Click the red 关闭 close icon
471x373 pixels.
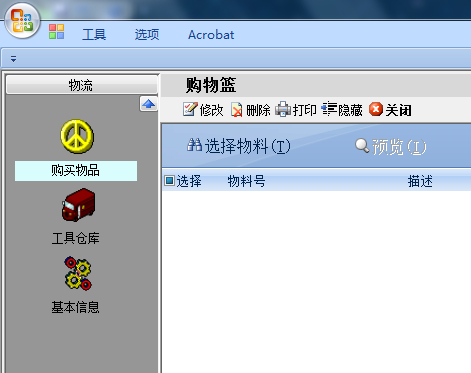click(376, 109)
